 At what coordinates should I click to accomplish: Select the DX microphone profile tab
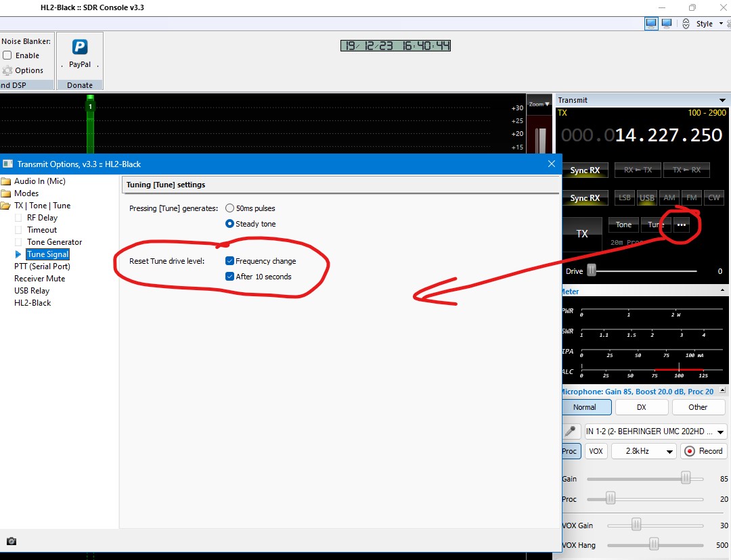[x=641, y=407]
